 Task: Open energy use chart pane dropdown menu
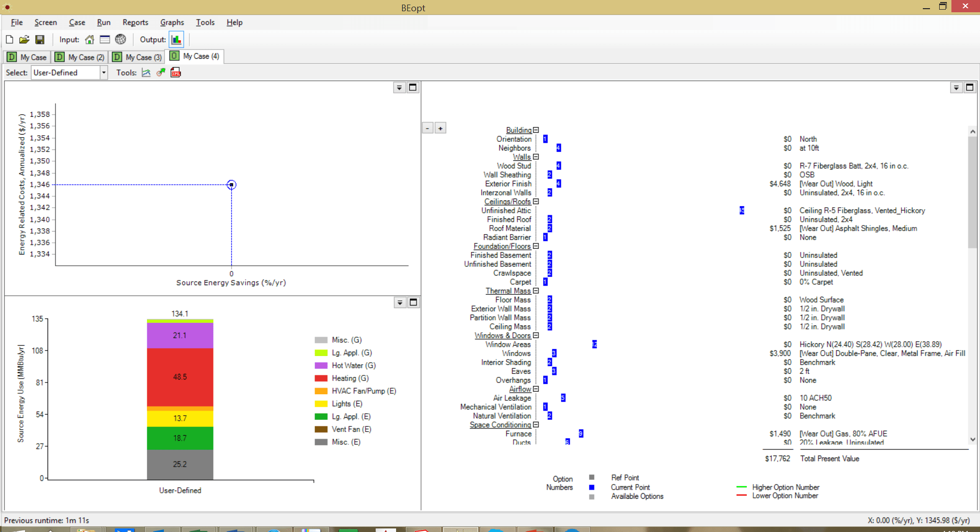[400, 303]
